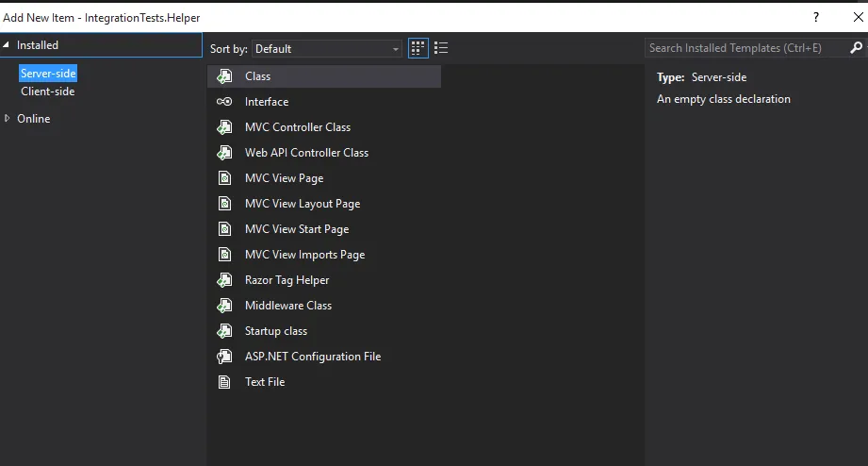Click the Razor Tag Helper icon
868x466 pixels.
(x=224, y=280)
